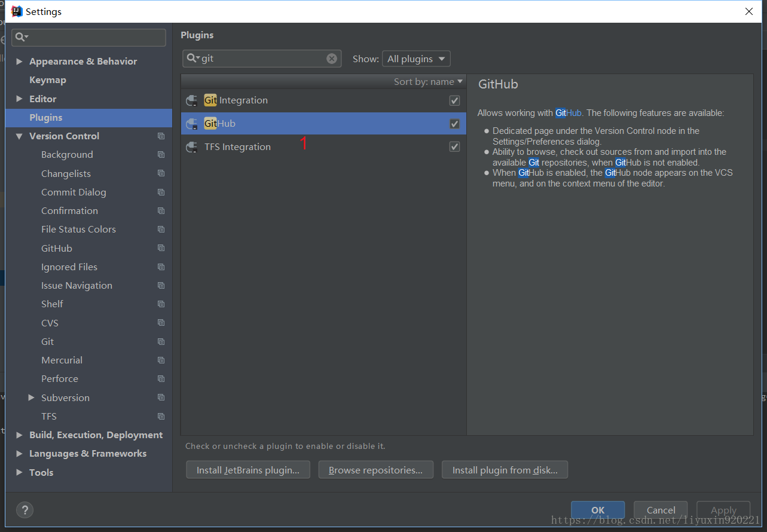Select Plugins in the settings tree
This screenshot has width=767, height=532.
pyautogui.click(x=88, y=118)
